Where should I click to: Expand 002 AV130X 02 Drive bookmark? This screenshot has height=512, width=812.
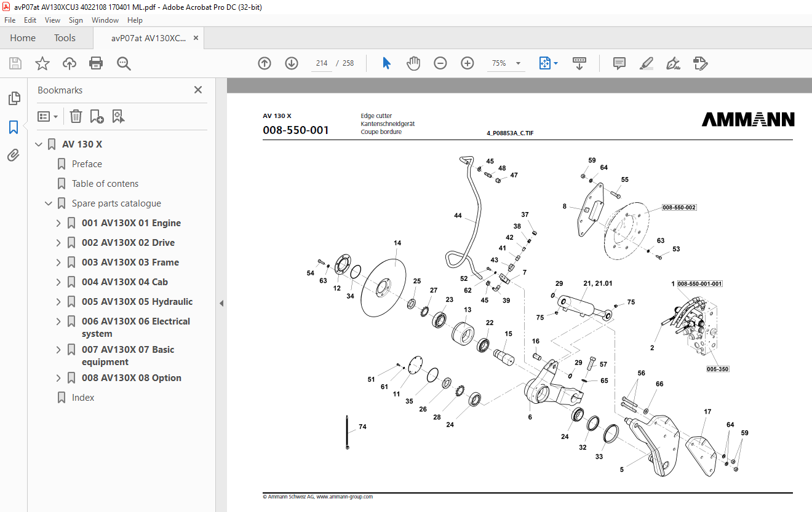(58, 243)
